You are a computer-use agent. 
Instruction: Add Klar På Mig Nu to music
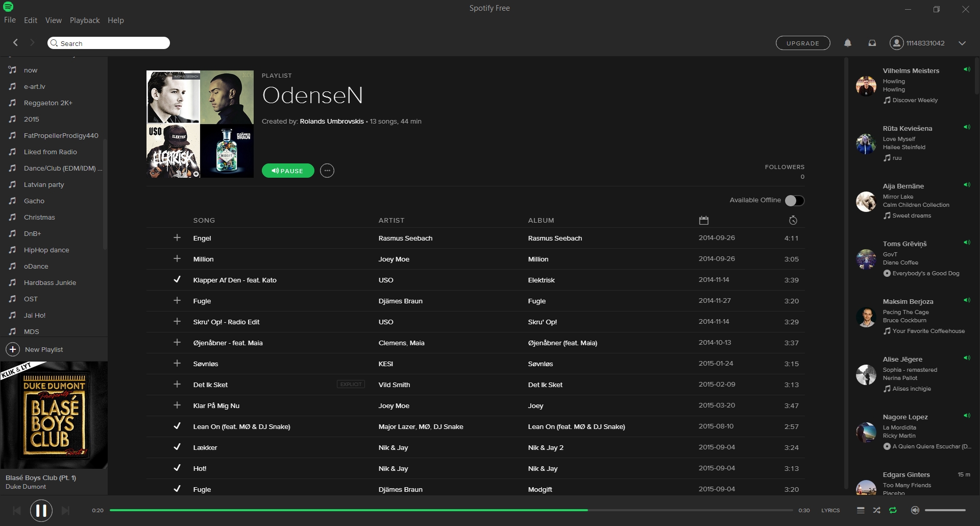pyautogui.click(x=177, y=405)
